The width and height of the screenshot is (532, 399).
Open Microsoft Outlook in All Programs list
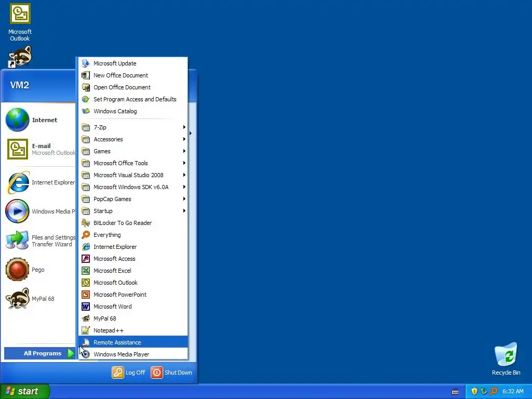click(x=132, y=283)
